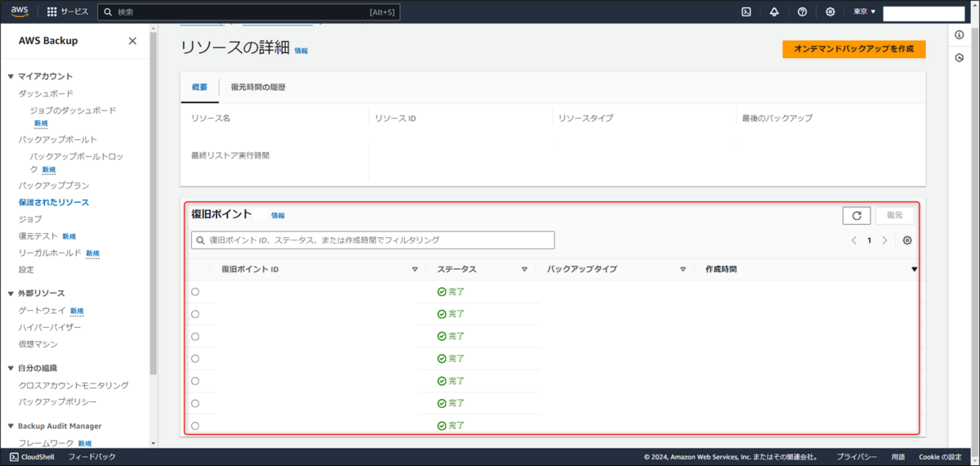Select the fourth recovery point radio button
This screenshot has width=980, height=466.
pyautogui.click(x=195, y=359)
